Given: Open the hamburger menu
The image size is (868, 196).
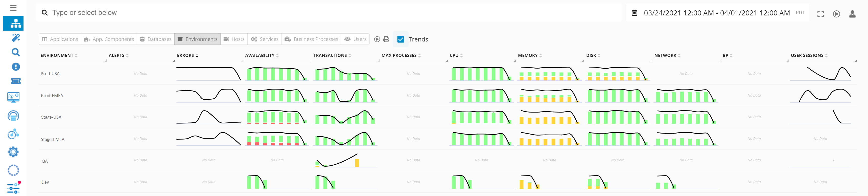Looking at the screenshot, I should (x=13, y=8).
